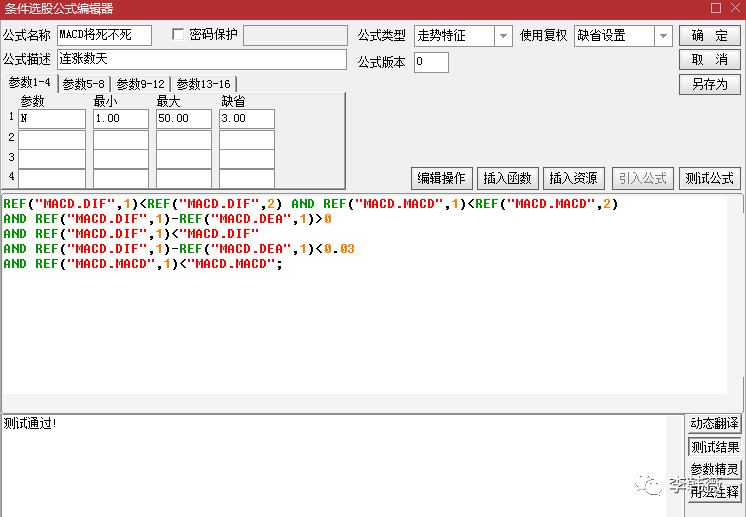Click the 动态翻译 button
The width and height of the screenshot is (746, 517).
point(714,424)
